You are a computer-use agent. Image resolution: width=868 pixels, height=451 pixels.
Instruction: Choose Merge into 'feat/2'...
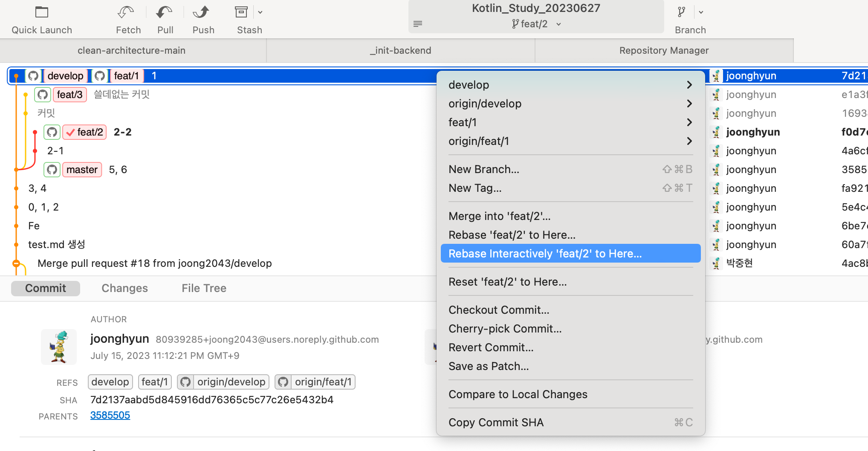click(x=570, y=216)
